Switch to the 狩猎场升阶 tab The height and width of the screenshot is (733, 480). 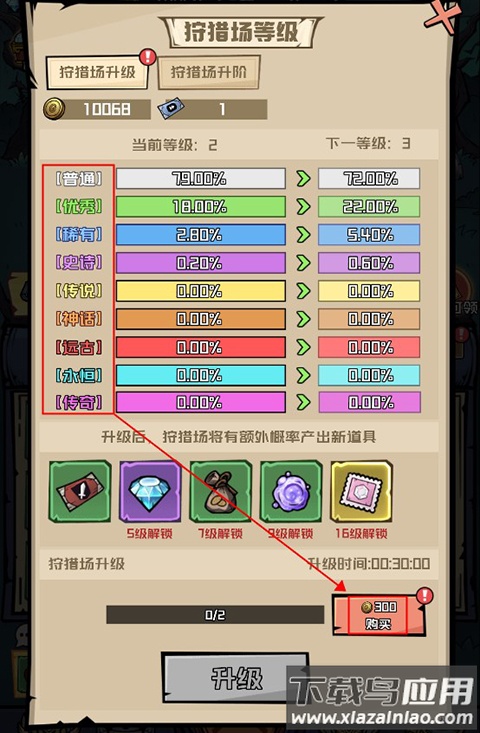(208, 72)
